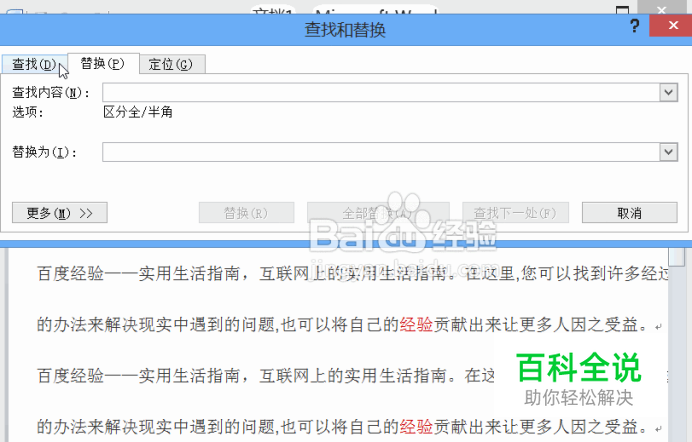Click red 经验 in the first paragraph
Viewport: 692px width, 442px height.
(416, 325)
